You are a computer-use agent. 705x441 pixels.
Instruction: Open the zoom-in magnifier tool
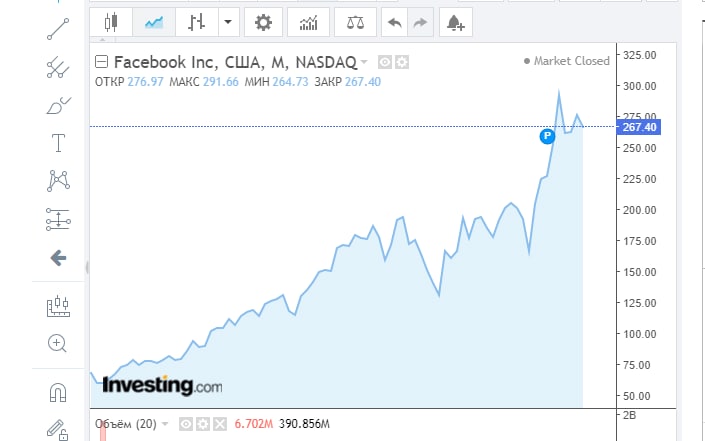coord(58,343)
